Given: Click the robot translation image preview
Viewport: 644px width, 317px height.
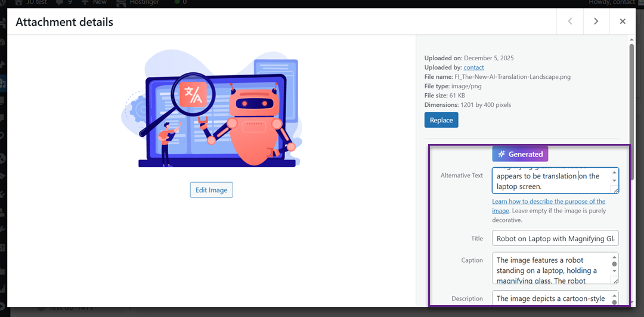Looking at the screenshot, I should 211,110.
